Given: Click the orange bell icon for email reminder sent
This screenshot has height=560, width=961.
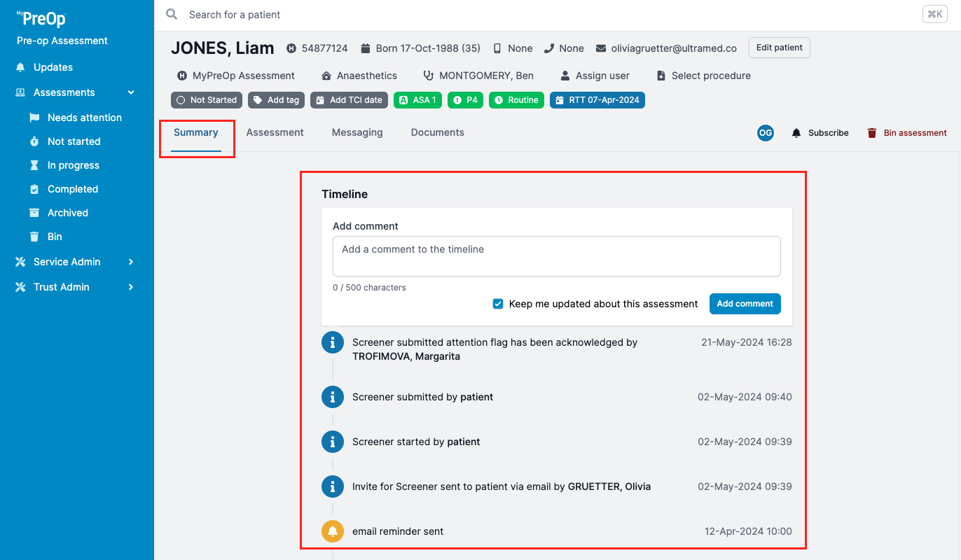Looking at the screenshot, I should pos(333,531).
